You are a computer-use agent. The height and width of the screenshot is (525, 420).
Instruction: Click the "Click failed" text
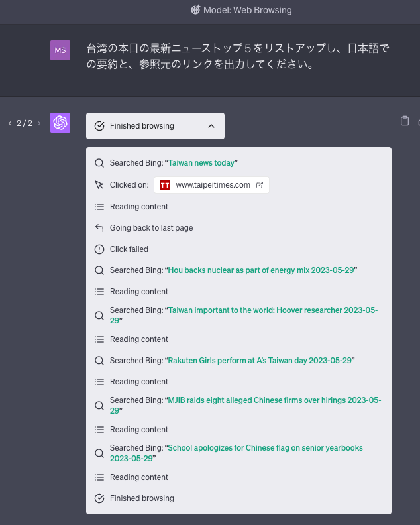129,249
